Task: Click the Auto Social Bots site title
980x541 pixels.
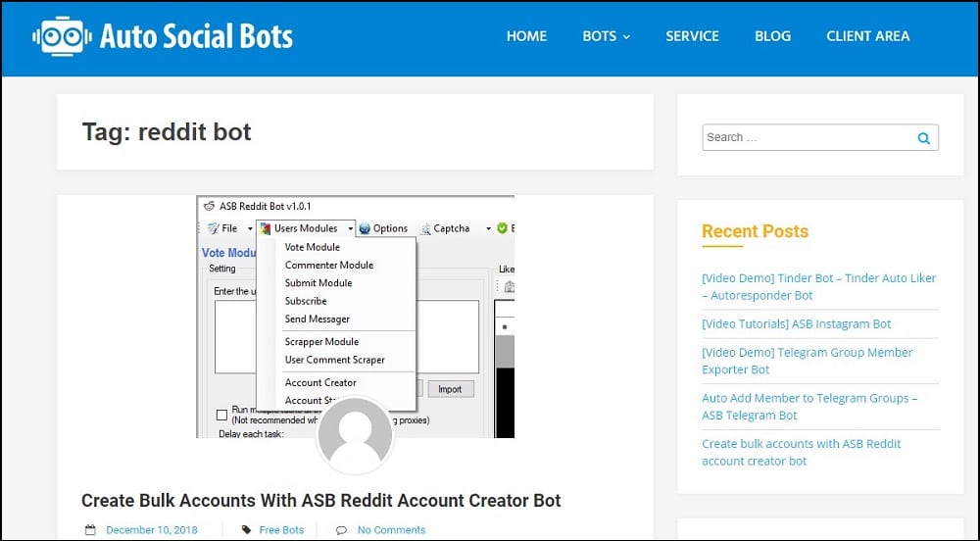Action: tap(196, 36)
